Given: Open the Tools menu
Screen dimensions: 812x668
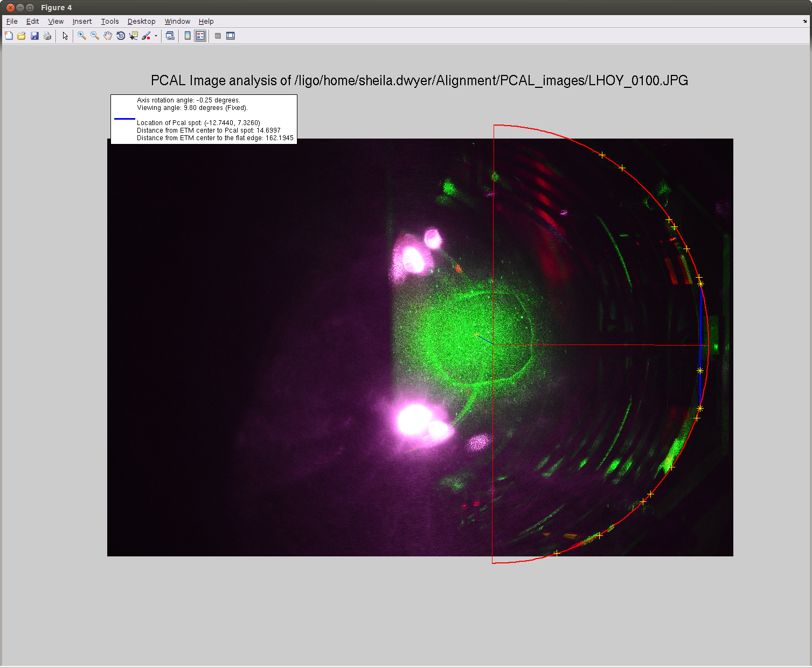Looking at the screenshot, I should coord(110,22).
